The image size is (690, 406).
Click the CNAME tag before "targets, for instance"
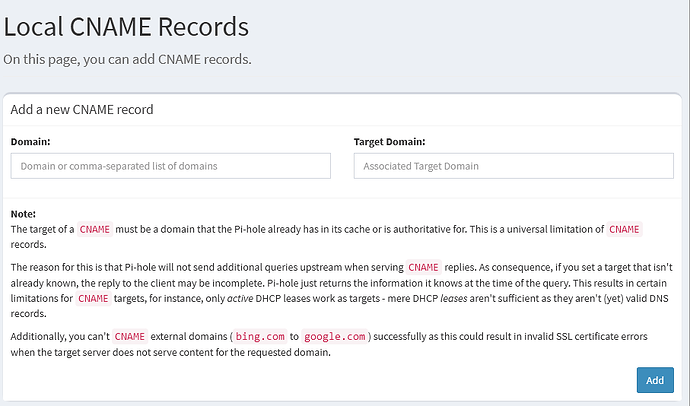pyautogui.click(x=93, y=298)
